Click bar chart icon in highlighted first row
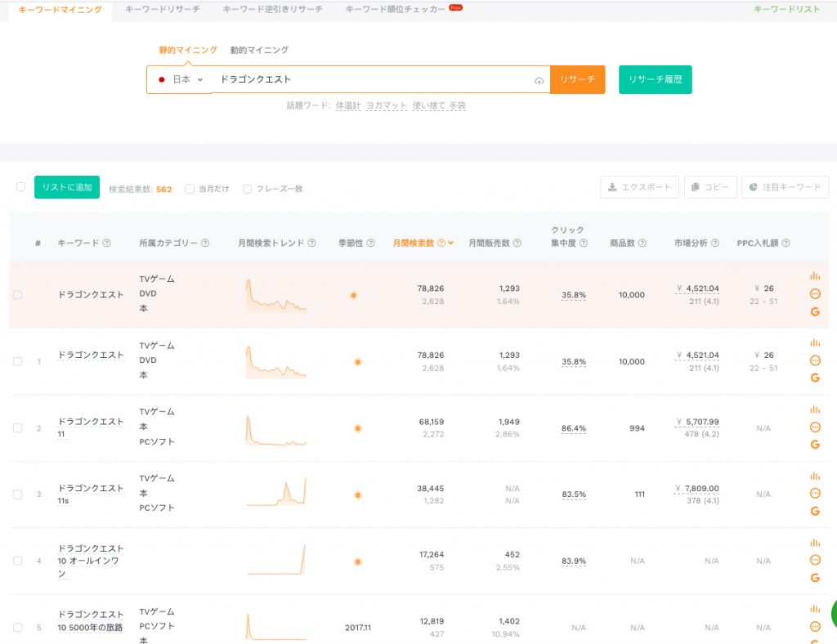The height and width of the screenshot is (644, 837). pyautogui.click(x=814, y=276)
